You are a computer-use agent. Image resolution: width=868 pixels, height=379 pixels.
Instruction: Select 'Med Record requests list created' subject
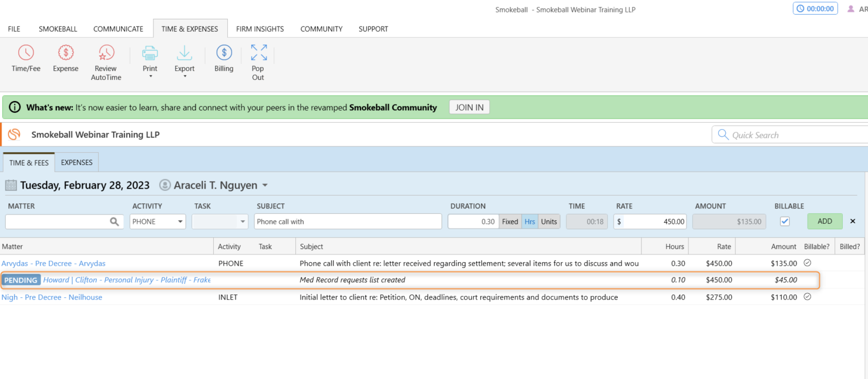click(x=352, y=280)
